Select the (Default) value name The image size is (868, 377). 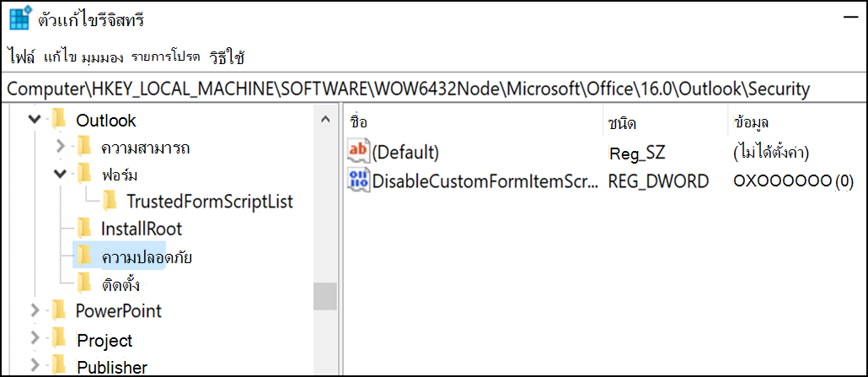pos(405,152)
